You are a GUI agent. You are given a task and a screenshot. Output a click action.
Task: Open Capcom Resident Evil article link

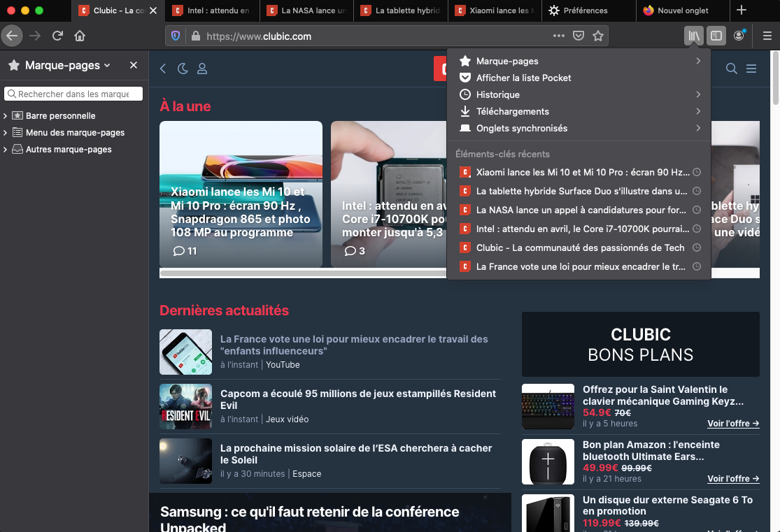(x=358, y=400)
